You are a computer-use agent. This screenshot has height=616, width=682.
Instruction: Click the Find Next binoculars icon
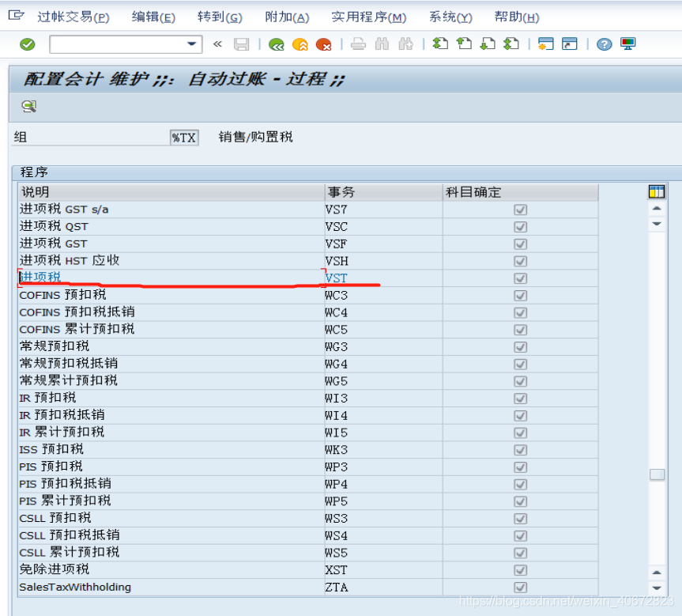406,44
